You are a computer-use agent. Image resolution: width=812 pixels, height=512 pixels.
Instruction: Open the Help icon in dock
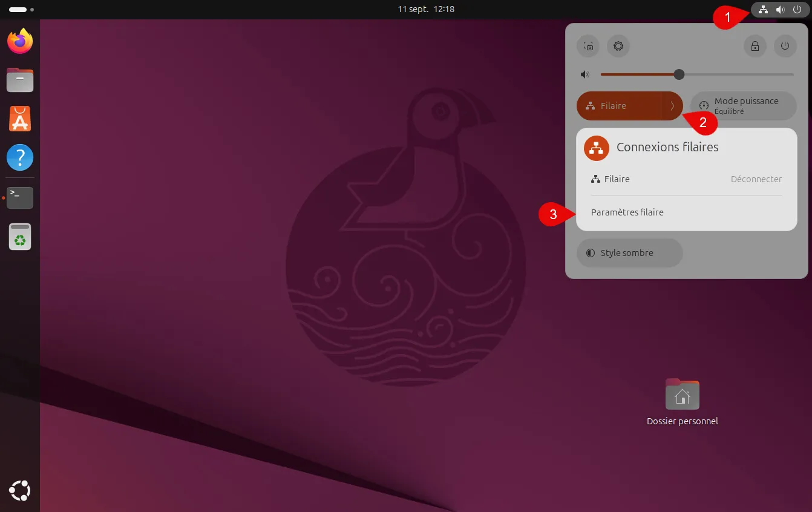click(x=20, y=158)
